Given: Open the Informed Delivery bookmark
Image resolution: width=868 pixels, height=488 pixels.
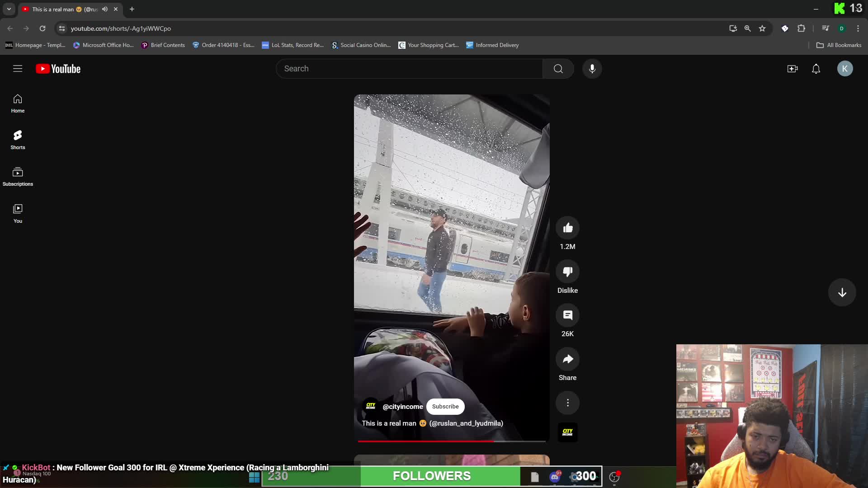Looking at the screenshot, I should pyautogui.click(x=492, y=45).
